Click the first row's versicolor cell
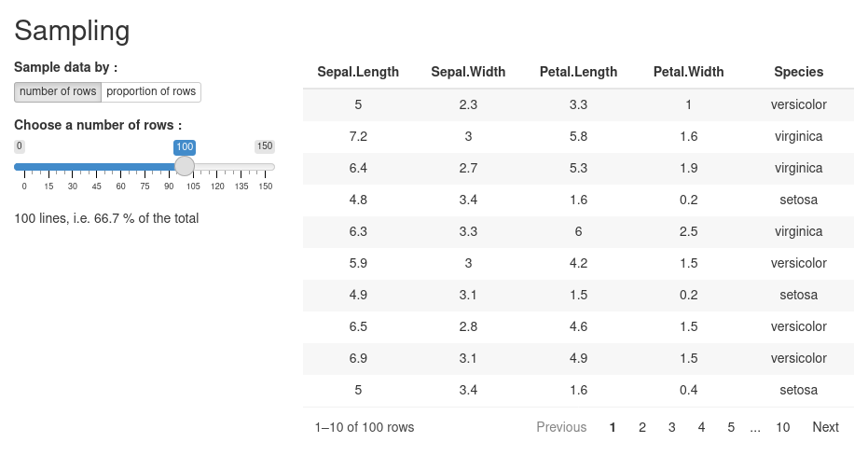 [798, 104]
